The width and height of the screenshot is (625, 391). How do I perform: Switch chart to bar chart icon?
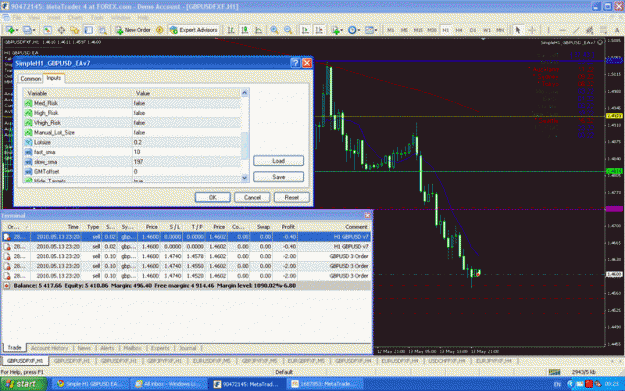pos(231,30)
